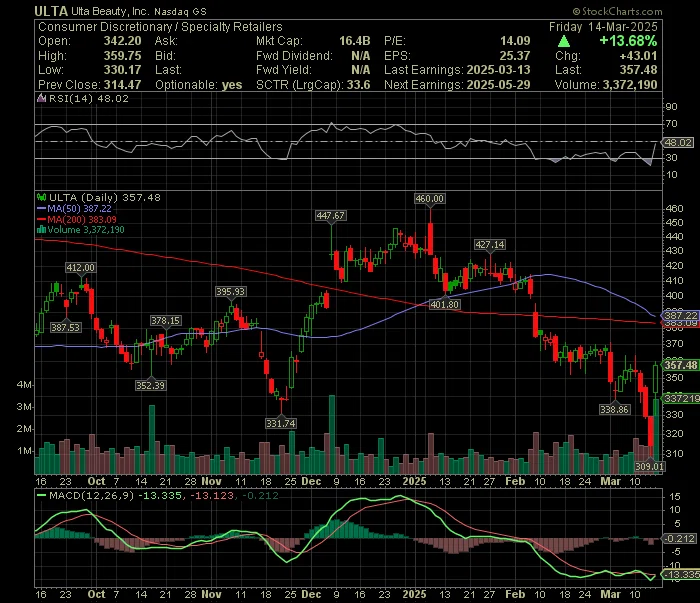Click the RSI indicator icon beside RSI(14)
Screen dimensions: 700x603
click(42, 99)
